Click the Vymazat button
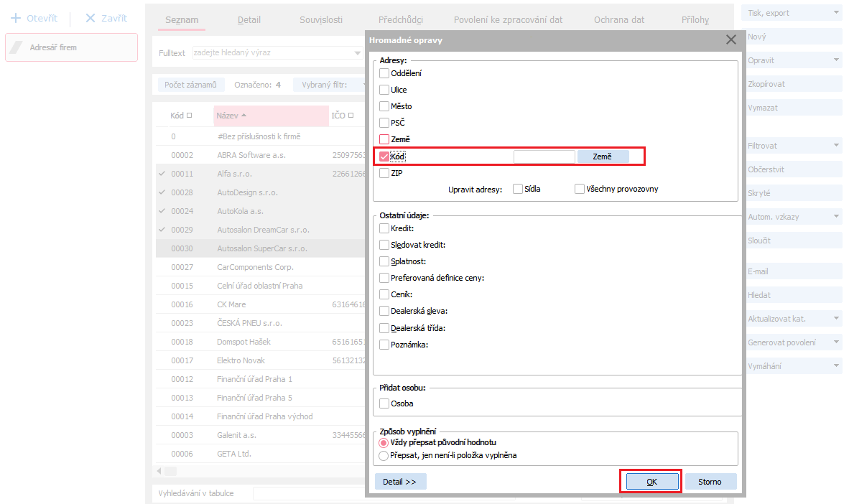This screenshot has width=849, height=504. point(794,108)
